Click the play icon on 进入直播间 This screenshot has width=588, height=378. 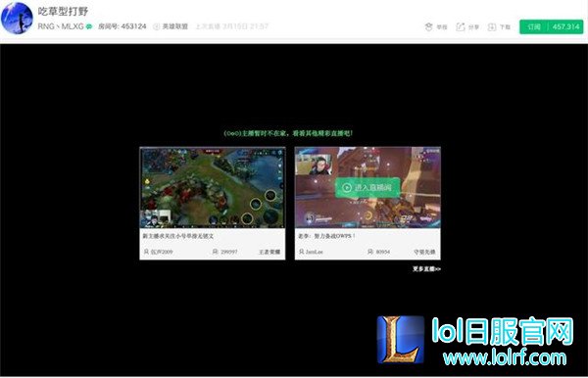[347, 187]
